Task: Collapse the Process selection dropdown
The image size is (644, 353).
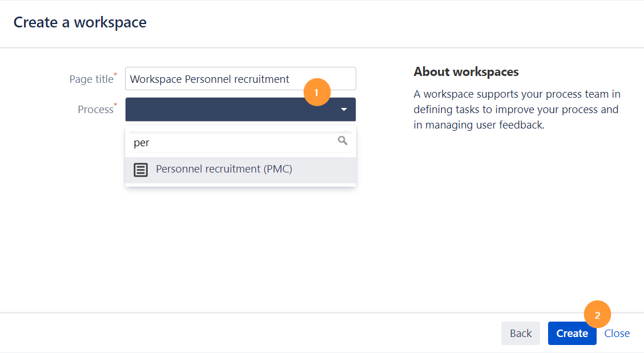Action: click(x=344, y=109)
